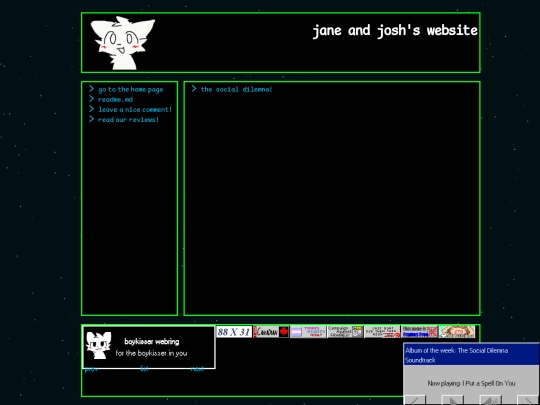Viewport: 540px width, 405px height.
Task: Click the 'Album of the week' title bar
Action: (471, 355)
